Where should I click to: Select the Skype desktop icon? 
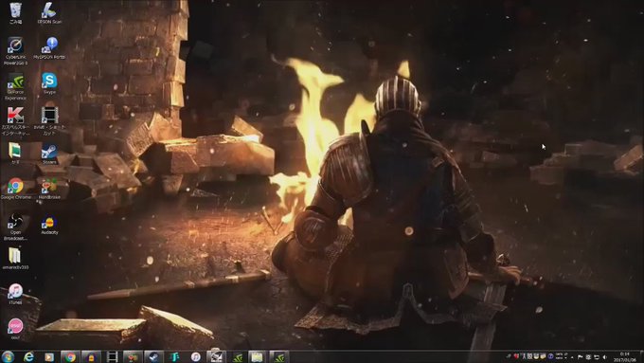pos(49,83)
